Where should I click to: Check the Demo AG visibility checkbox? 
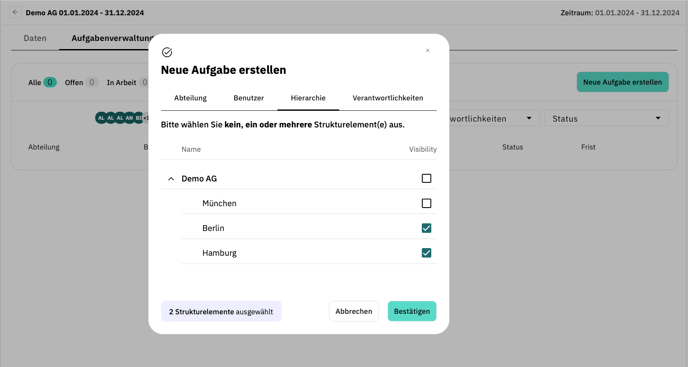426,178
